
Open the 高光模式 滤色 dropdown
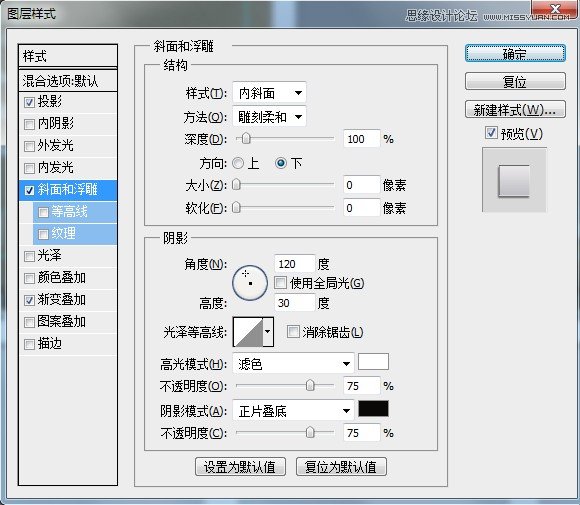pos(293,364)
